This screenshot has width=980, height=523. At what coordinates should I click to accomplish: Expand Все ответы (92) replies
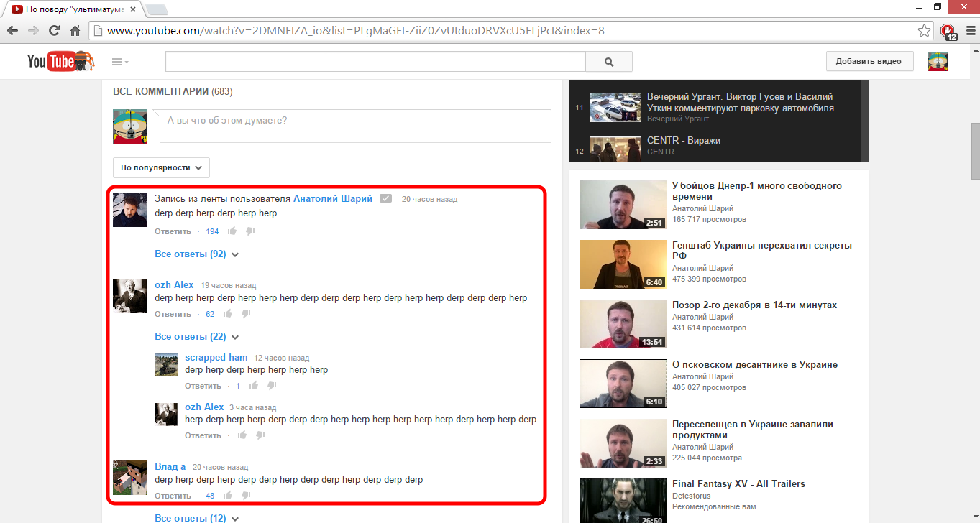196,254
